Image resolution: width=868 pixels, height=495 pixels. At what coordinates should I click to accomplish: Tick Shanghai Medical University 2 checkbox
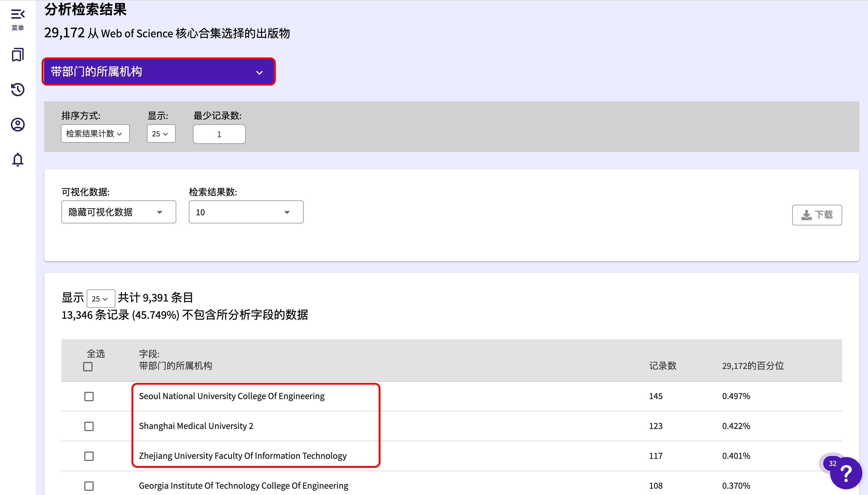coord(89,426)
